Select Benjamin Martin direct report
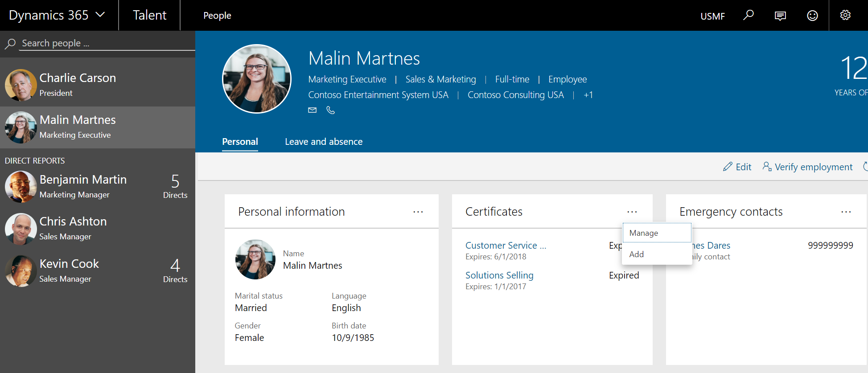This screenshot has width=868, height=373. click(x=98, y=186)
